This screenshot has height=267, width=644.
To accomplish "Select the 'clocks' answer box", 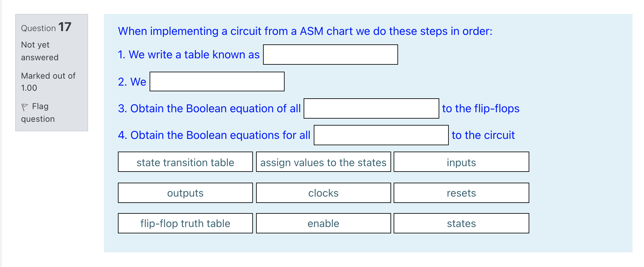I will coord(323,193).
